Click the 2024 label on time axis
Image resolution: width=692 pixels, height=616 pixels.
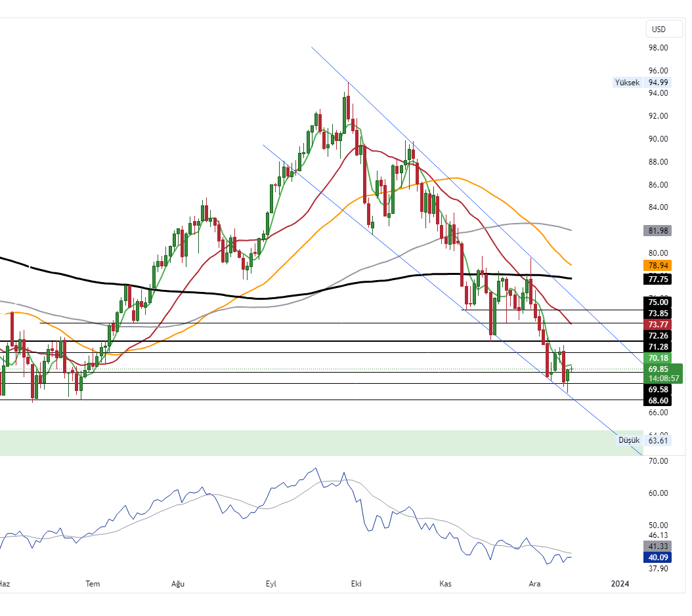(x=620, y=584)
